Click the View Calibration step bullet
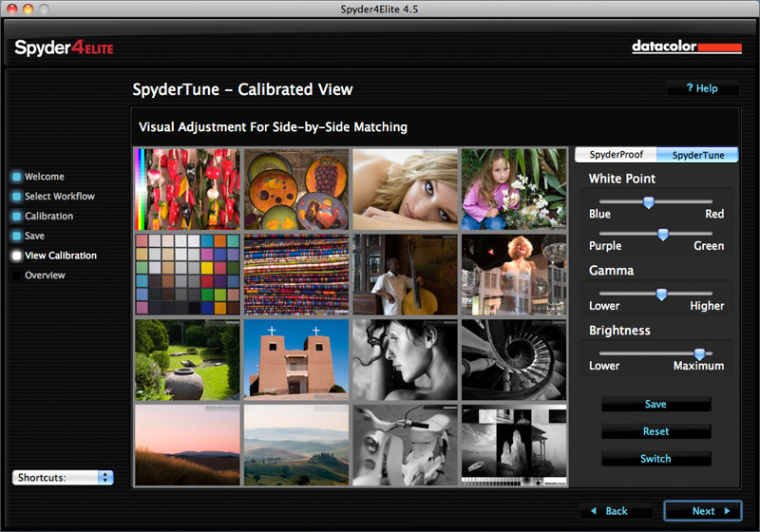 16,256
